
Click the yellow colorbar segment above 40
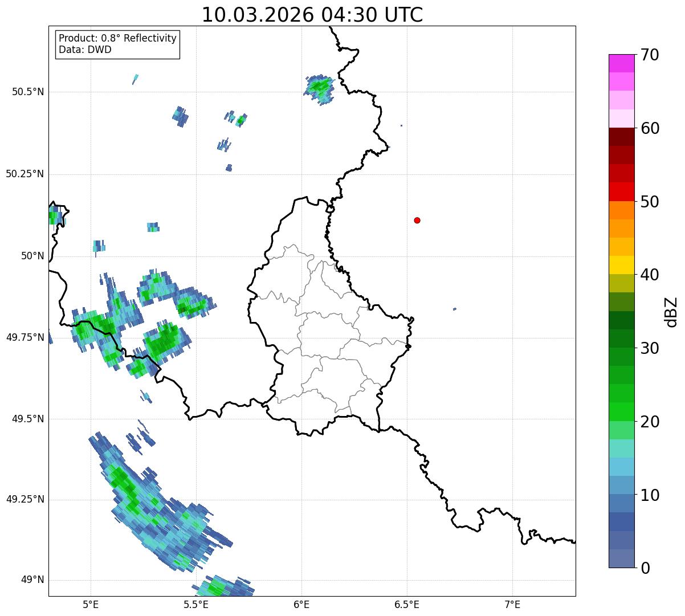(621, 265)
